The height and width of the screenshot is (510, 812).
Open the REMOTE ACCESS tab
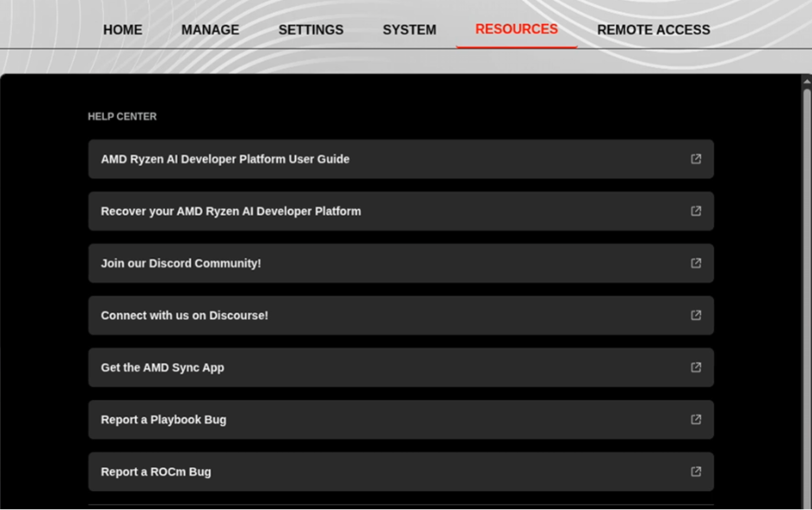(653, 29)
